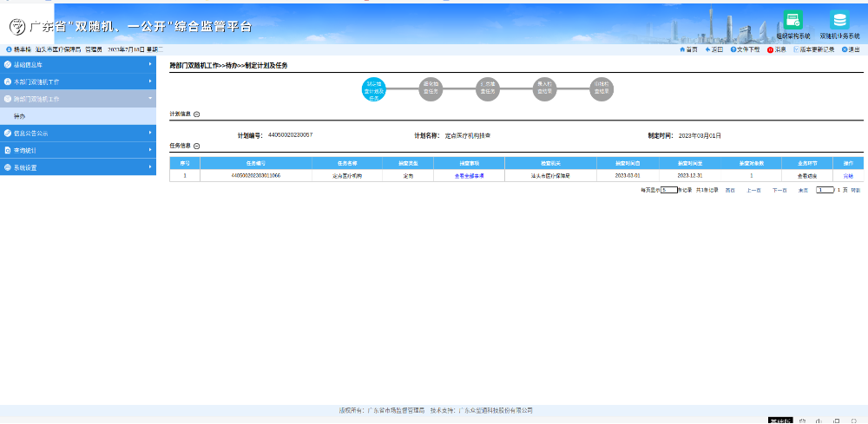Collapse the 任务信息 section
This screenshot has width=868, height=424.
[x=196, y=146]
